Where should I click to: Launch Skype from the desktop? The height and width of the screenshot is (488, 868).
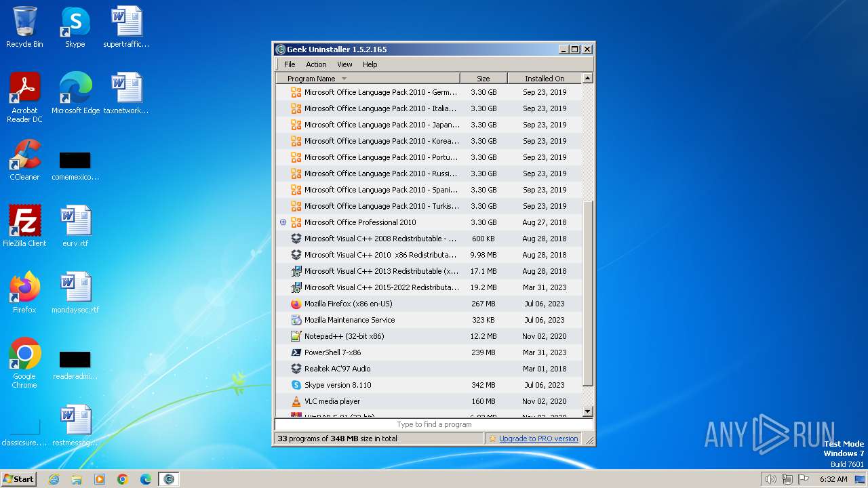[75, 27]
